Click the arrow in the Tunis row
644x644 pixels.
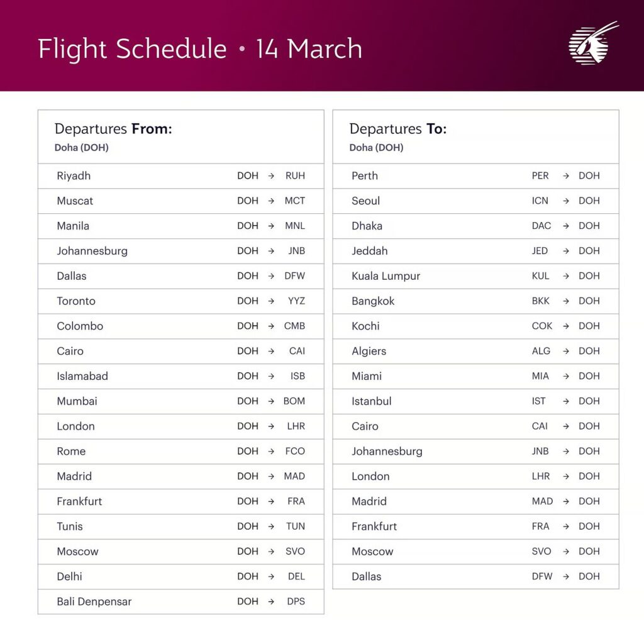[x=271, y=526]
